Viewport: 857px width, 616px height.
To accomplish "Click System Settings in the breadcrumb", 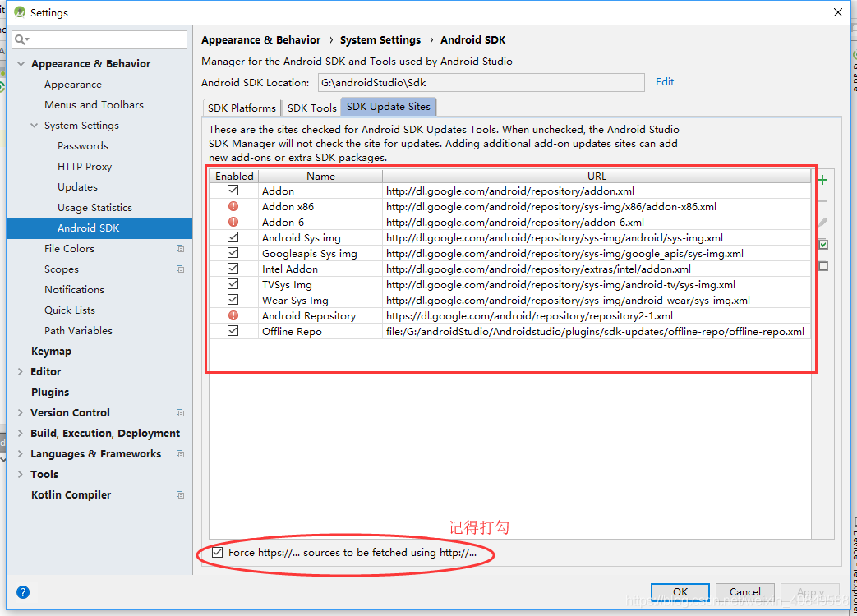I will point(380,40).
